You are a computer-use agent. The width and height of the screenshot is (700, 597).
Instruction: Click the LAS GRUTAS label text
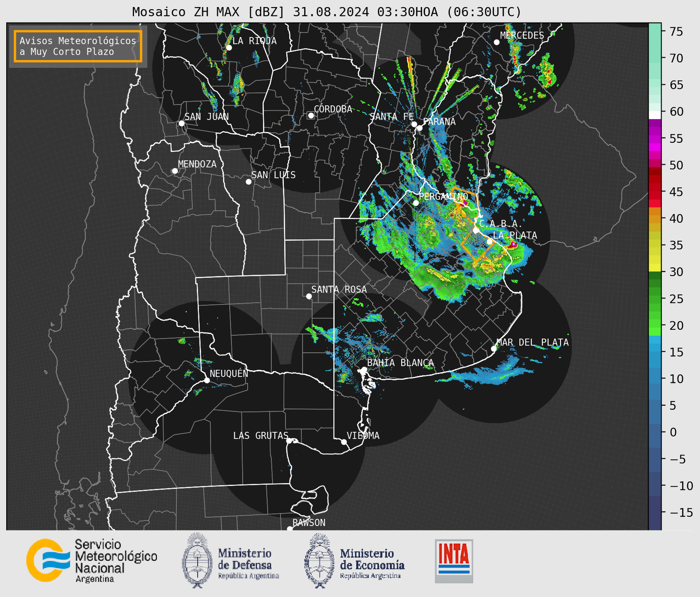click(261, 436)
